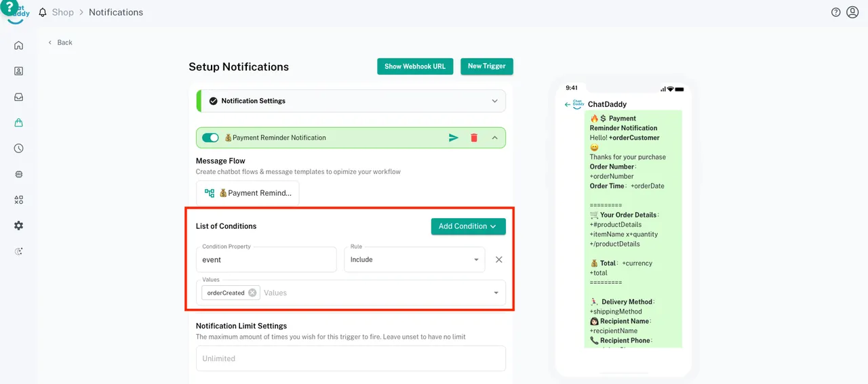
Task: Remove the orderCreated value chip
Action: point(252,293)
